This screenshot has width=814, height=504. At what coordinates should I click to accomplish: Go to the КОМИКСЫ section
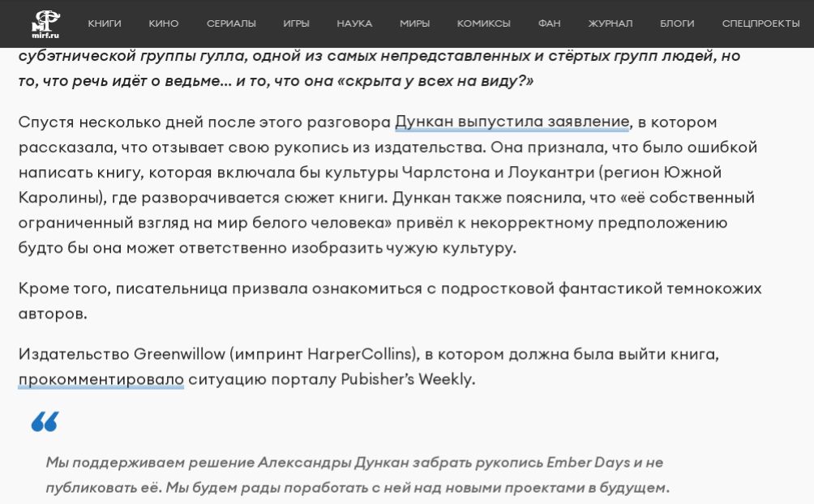coord(484,23)
